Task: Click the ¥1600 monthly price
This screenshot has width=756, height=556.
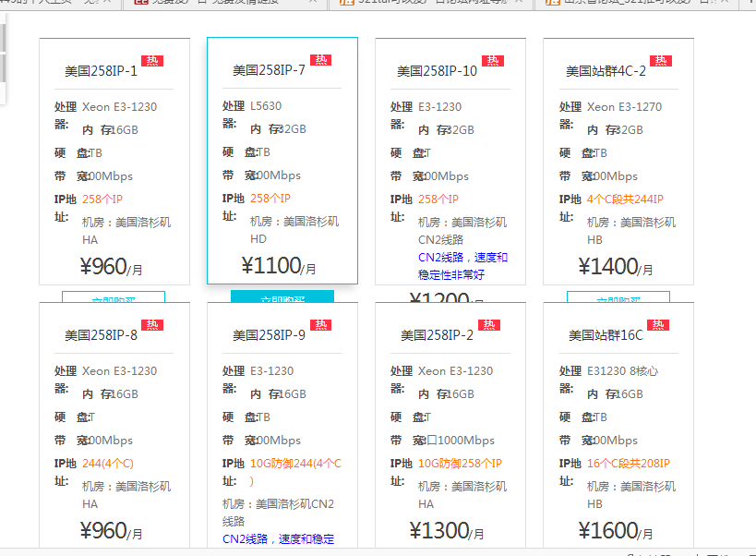Action: 615,531
